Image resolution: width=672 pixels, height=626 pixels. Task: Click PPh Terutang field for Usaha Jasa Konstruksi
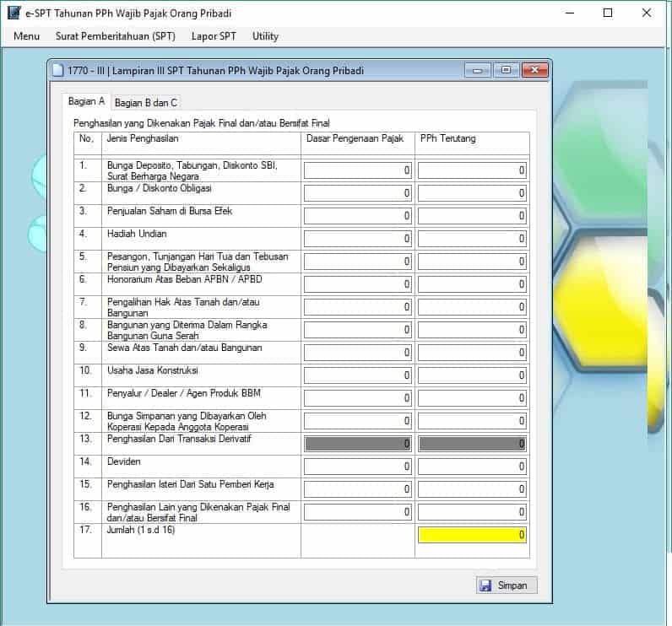472,375
